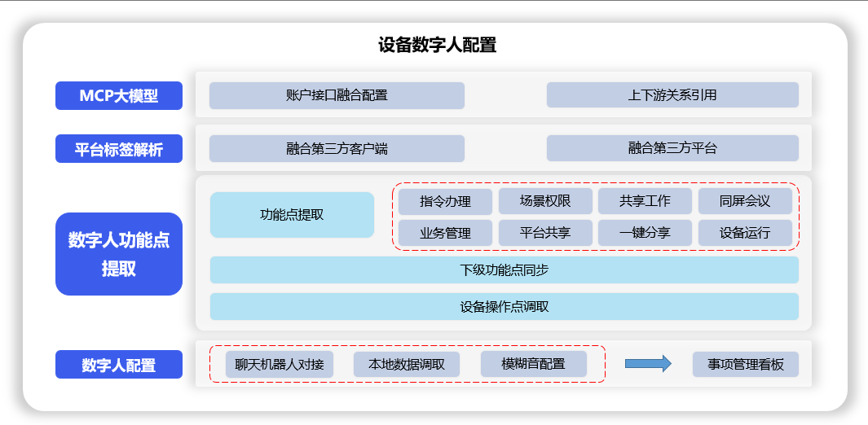
Task: Open the 同屏会议 item
Action: point(745,201)
